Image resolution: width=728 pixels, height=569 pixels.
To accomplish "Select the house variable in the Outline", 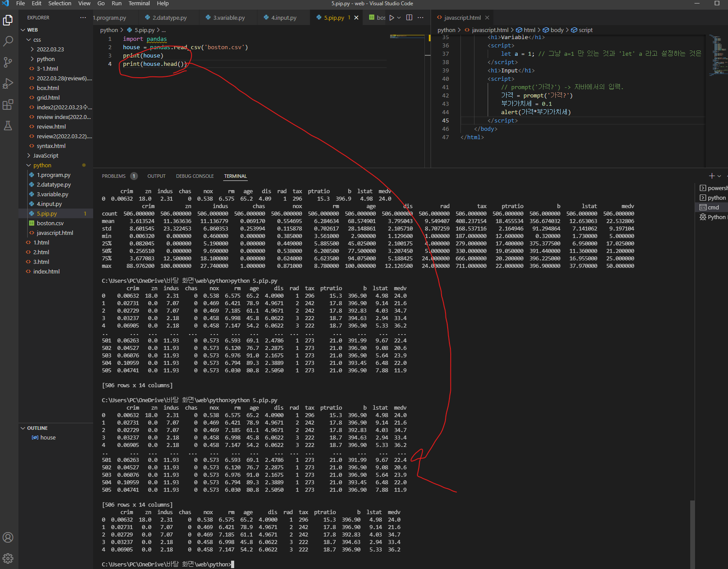I will tap(48, 438).
